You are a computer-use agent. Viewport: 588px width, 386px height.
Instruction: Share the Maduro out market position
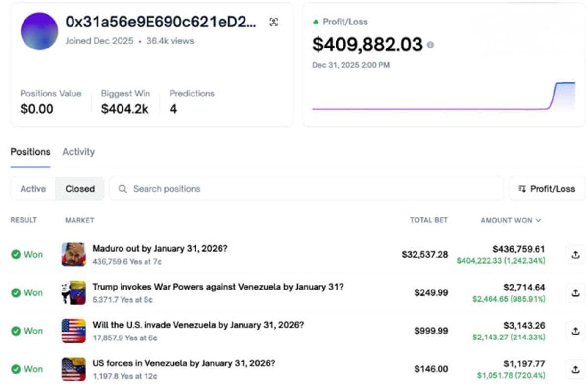click(575, 255)
